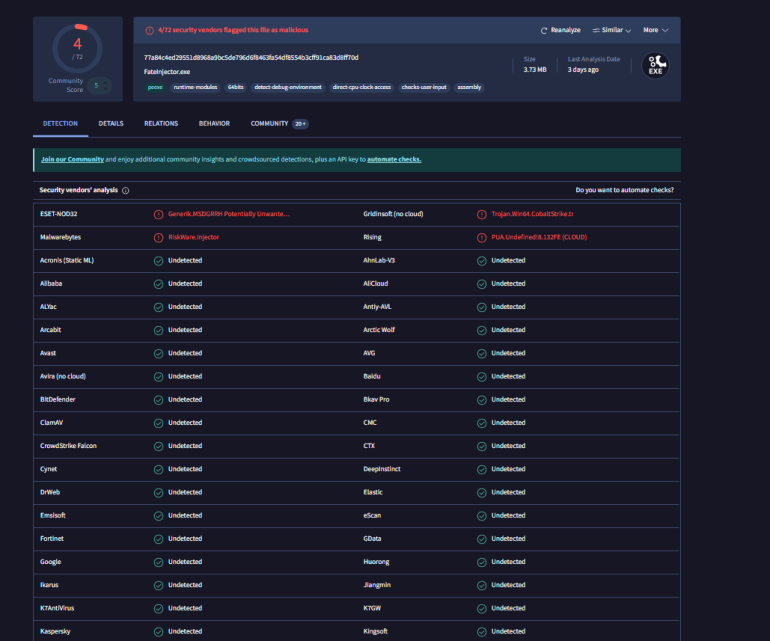Click the Fortinet vendor name

pos(52,539)
